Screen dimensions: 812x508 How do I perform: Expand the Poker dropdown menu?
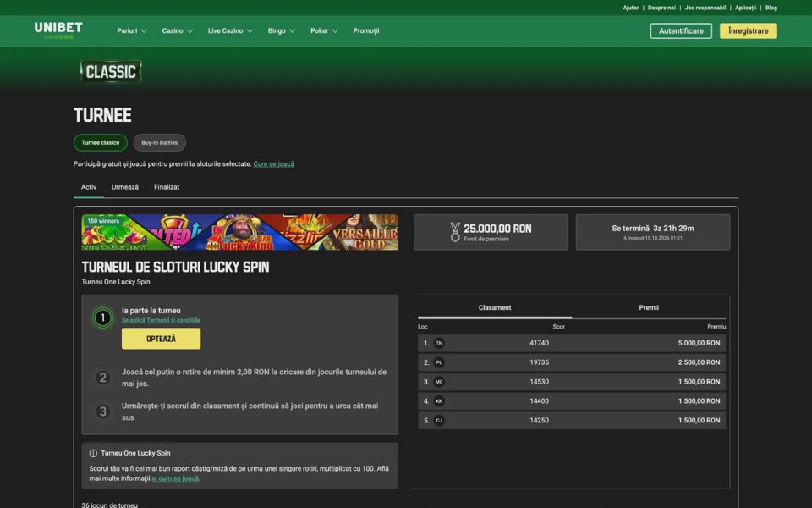pos(324,31)
